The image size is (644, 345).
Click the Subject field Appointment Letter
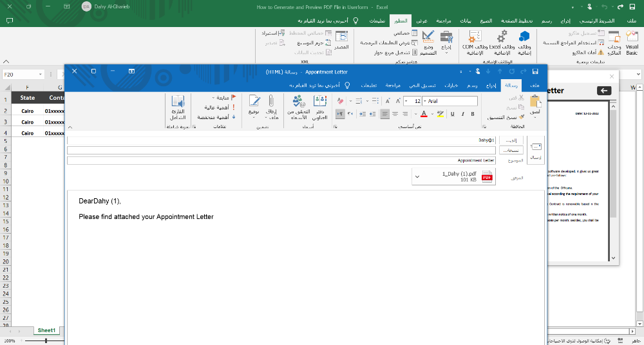pyautogui.click(x=281, y=160)
